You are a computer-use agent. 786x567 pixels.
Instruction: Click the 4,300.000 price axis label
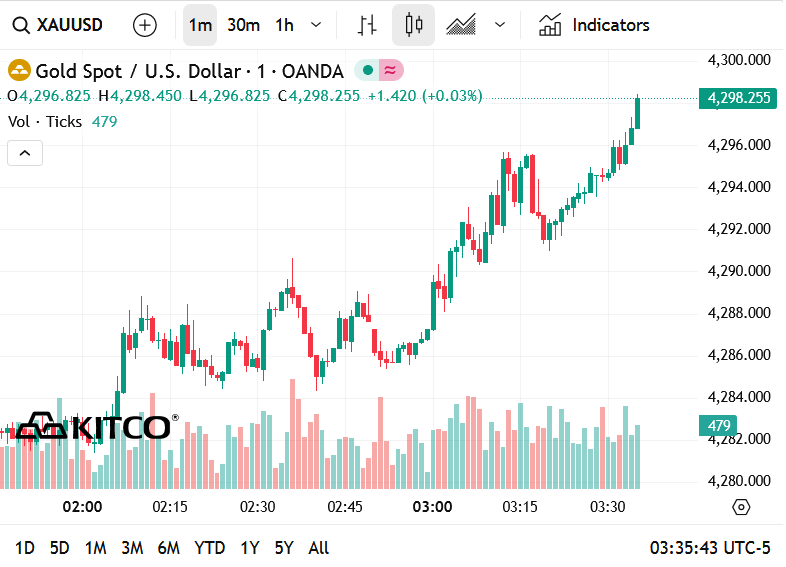(739, 60)
